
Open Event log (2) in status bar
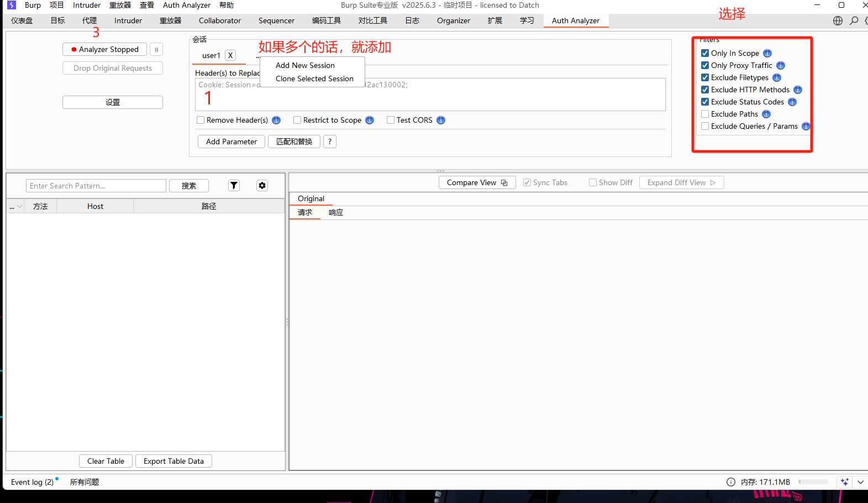pyautogui.click(x=33, y=482)
